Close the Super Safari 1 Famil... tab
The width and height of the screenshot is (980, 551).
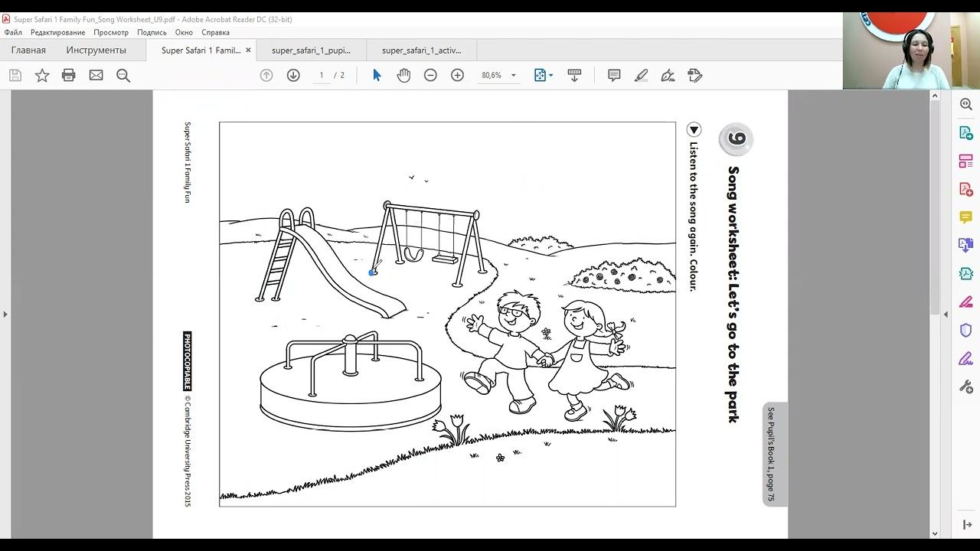(x=248, y=50)
